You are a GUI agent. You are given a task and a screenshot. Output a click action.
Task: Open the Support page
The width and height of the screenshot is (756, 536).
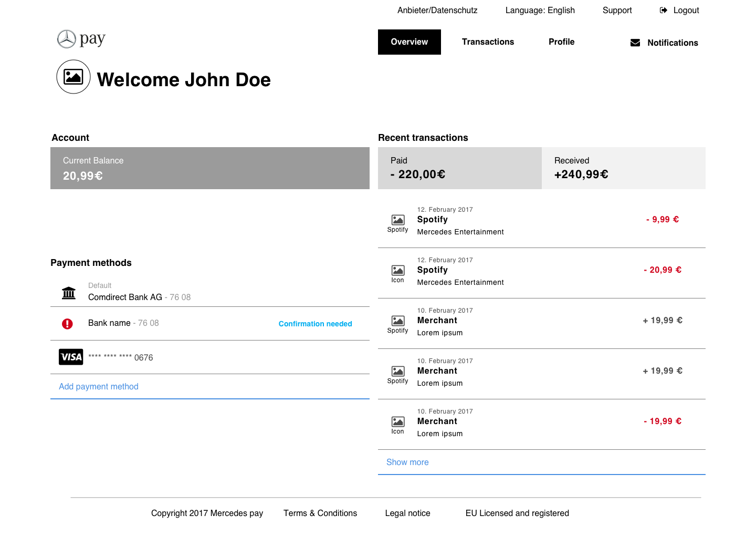tap(617, 10)
